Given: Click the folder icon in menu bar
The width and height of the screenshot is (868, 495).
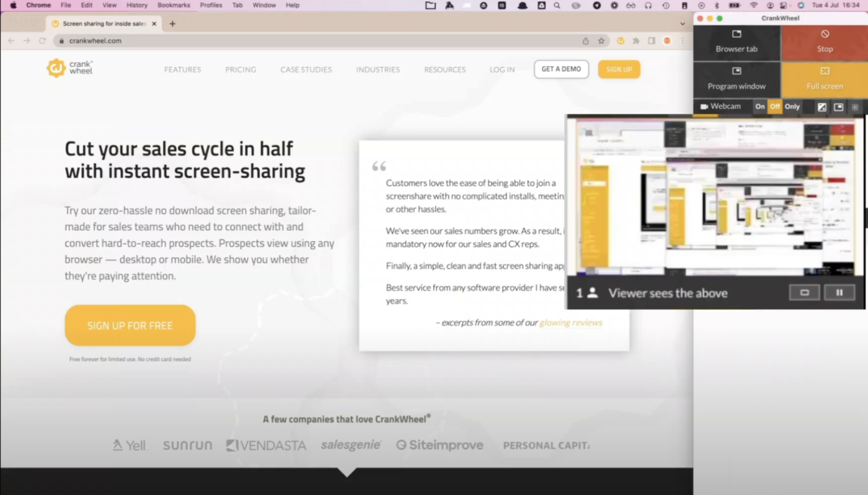Looking at the screenshot, I should [430, 5].
